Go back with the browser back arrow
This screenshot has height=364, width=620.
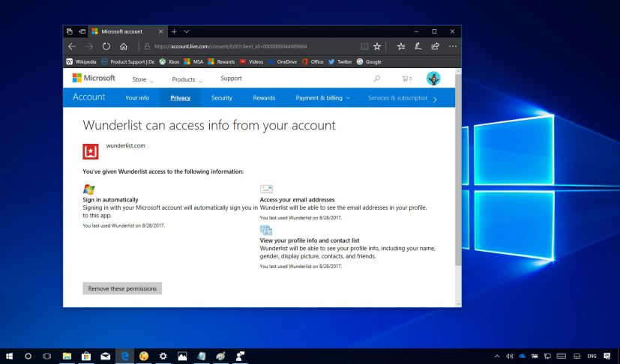point(72,46)
